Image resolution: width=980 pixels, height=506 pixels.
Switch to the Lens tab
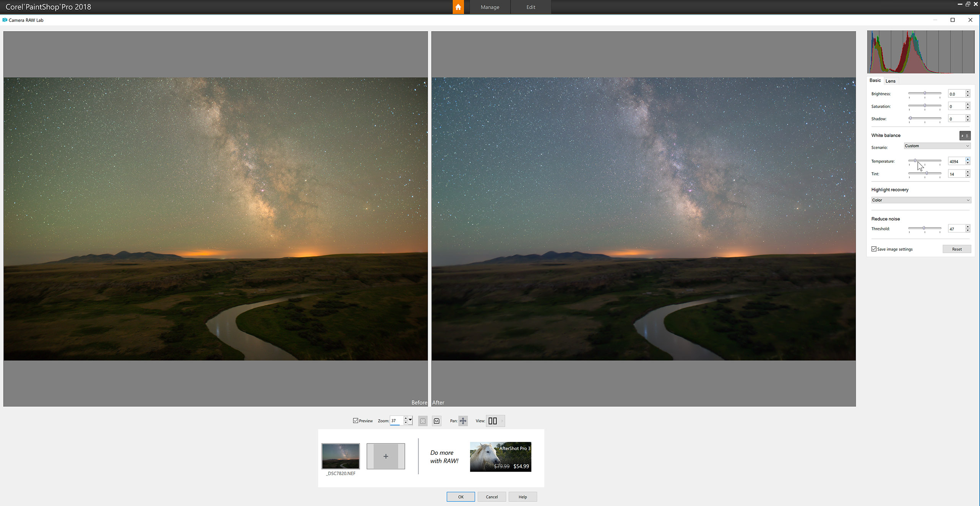pyautogui.click(x=890, y=81)
